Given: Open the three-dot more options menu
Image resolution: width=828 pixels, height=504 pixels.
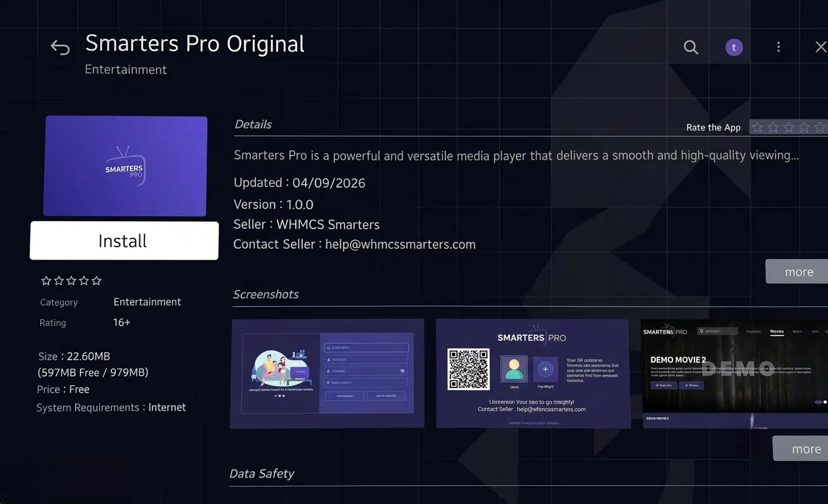Looking at the screenshot, I should (x=778, y=47).
